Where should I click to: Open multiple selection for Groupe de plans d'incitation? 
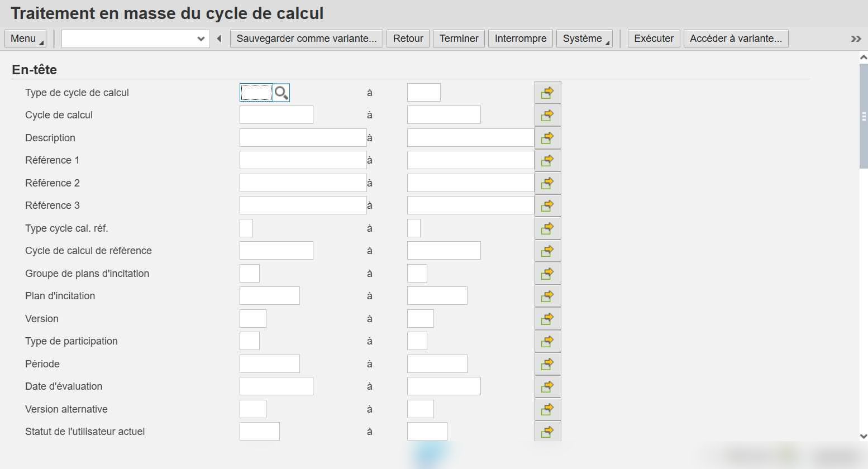(547, 274)
